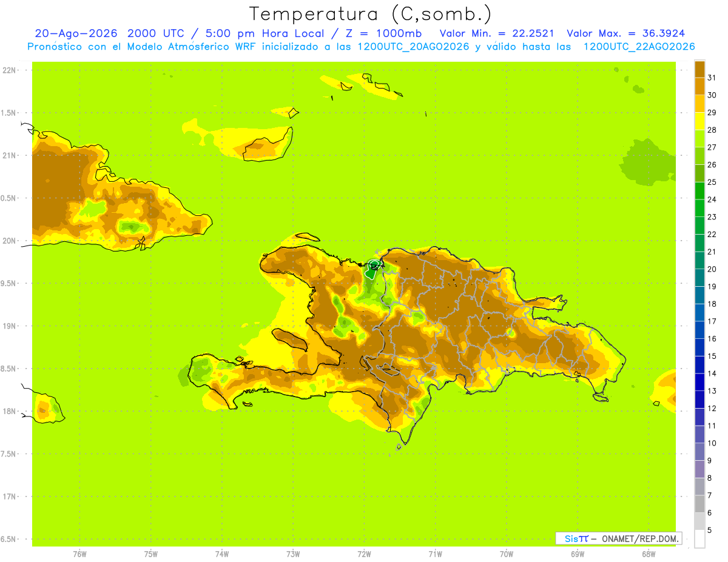The height and width of the screenshot is (562, 728).
Task: Click the legend value "27"
Action: point(712,147)
